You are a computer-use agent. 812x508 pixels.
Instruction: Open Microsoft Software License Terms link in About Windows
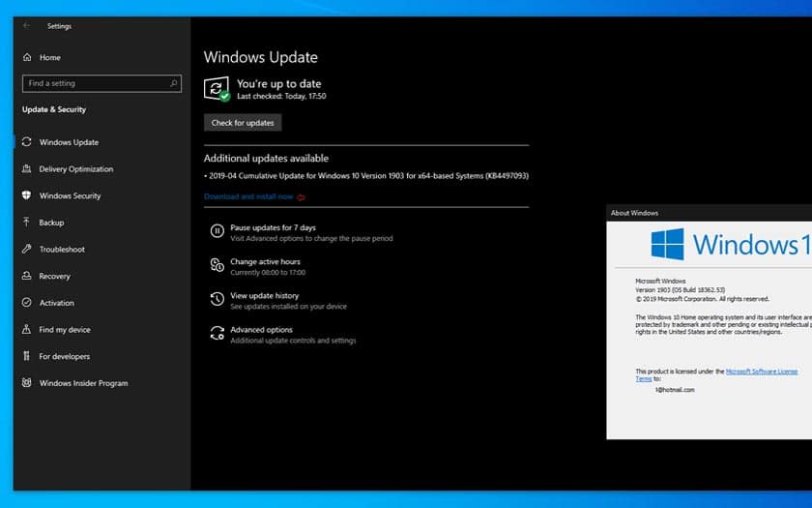pyautogui.click(x=762, y=372)
